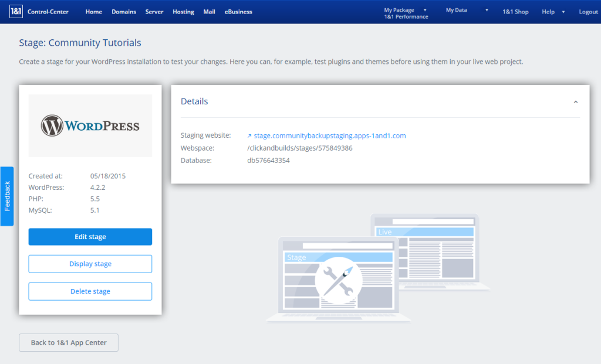Viewport: 601px width, 364px height.
Task: Select the Server menu item
Action: (154, 11)
